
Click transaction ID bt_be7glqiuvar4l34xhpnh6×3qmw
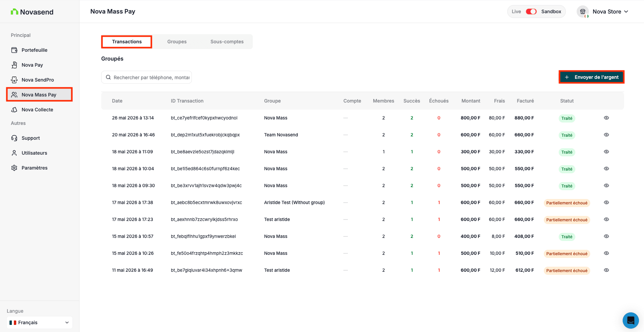tap(206, 270)
